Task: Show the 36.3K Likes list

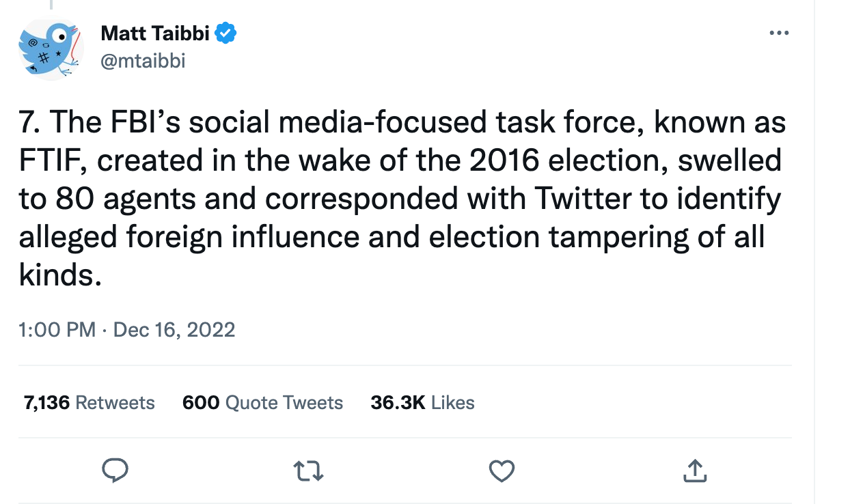Action: [422, 403]
